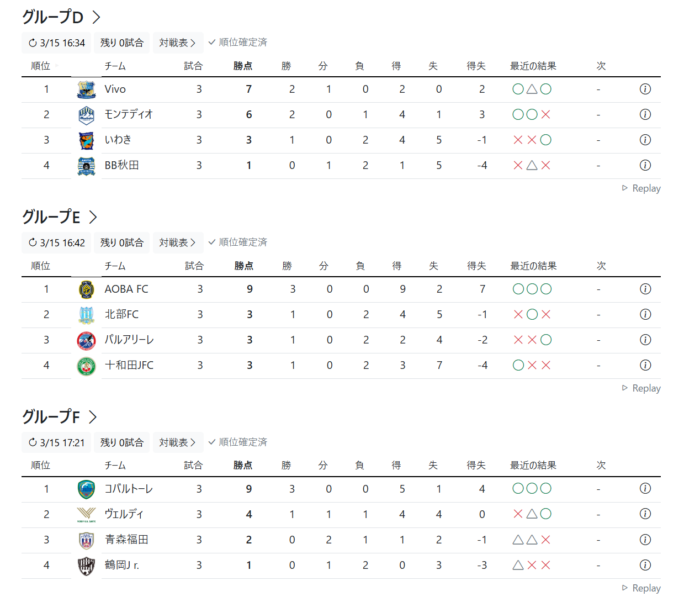
Task: Click 残り 0試合 button in Group E
Action: click(x=121, y=242)
